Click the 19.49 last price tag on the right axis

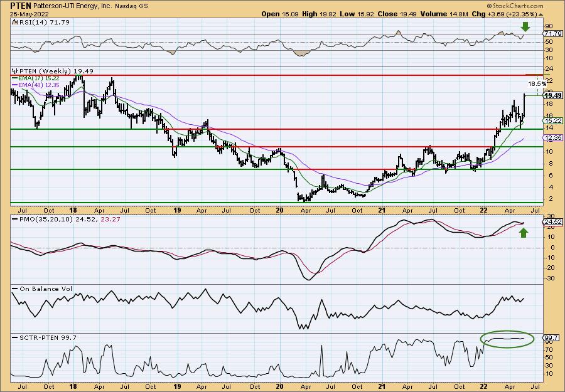coord(552,95)
